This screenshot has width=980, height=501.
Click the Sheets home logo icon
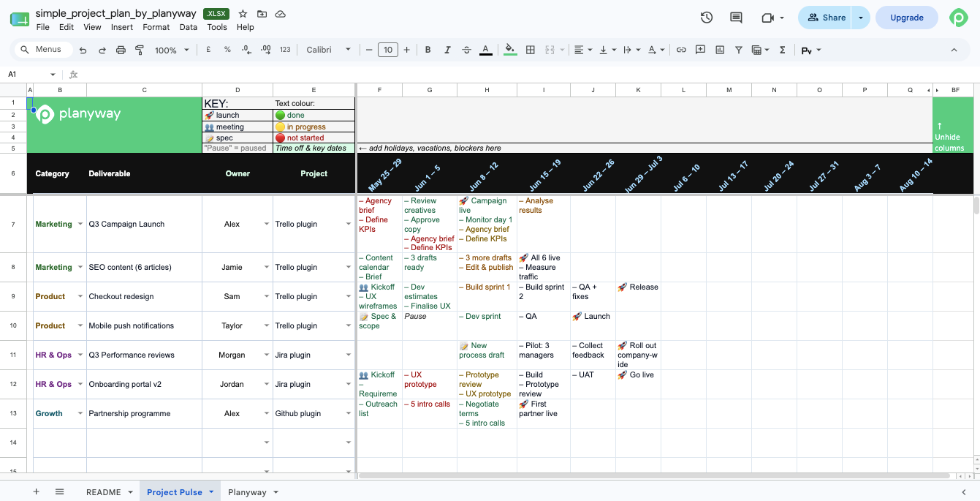tap(20, 19)
